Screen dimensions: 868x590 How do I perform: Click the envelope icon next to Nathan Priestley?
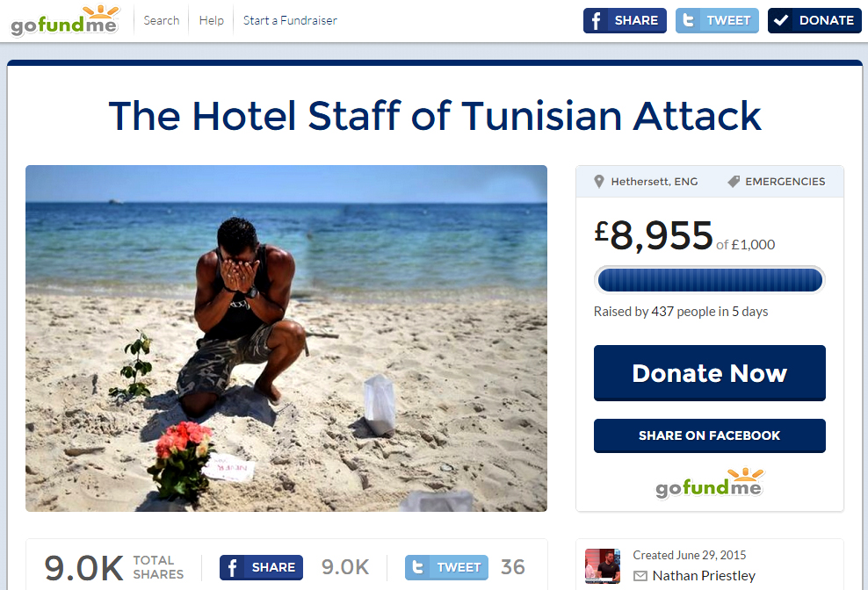click(x=640, y=576)
